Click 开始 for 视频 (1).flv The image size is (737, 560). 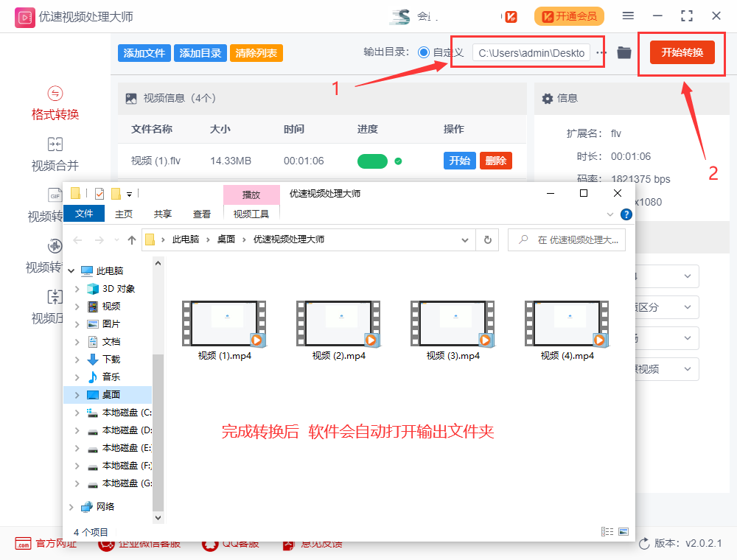point(459,161)
